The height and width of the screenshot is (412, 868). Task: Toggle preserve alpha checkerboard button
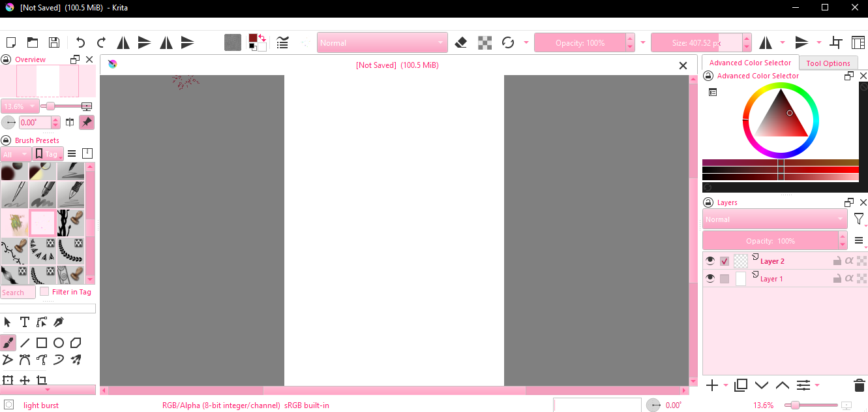[x=485, y=42]
